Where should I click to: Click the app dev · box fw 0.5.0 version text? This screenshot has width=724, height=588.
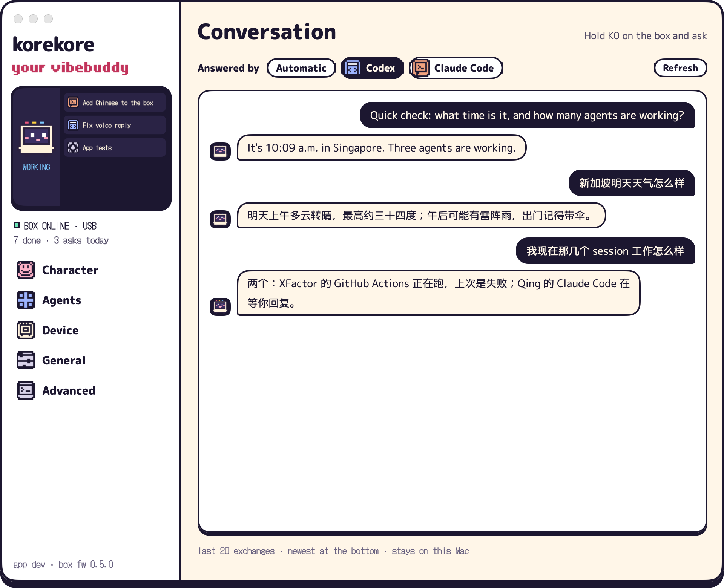pos(63,565)
